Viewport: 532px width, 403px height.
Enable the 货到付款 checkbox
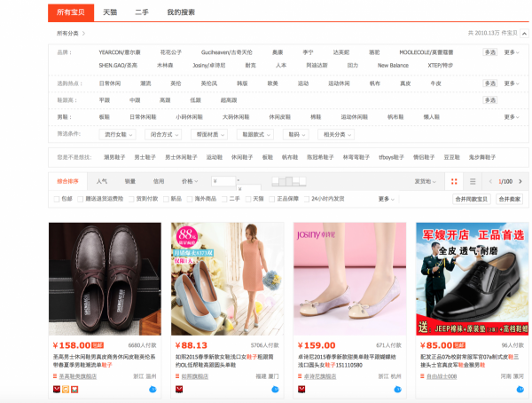[x=131, y=199]
